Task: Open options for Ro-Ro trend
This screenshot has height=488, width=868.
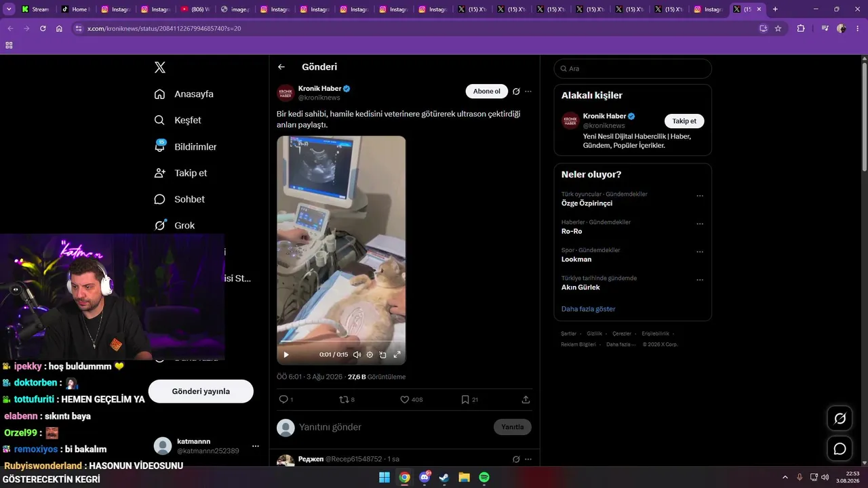Action: 700,224
